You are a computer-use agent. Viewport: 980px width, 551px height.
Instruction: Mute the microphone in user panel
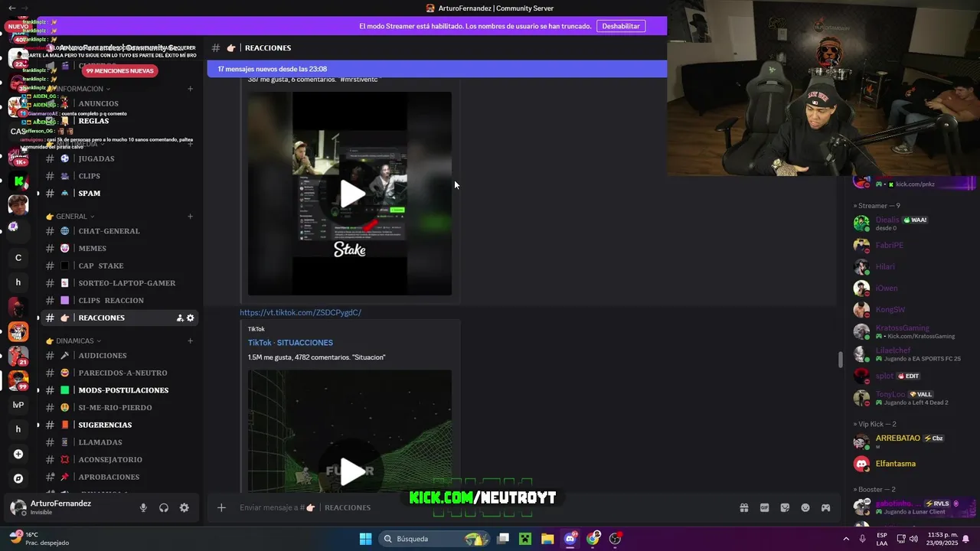pyautogui.click(x=143, y=507)
